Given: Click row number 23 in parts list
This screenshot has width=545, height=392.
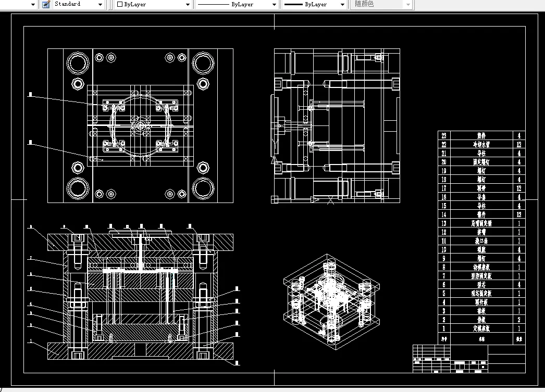Looking at the screenshot, I should pos(444,136).
